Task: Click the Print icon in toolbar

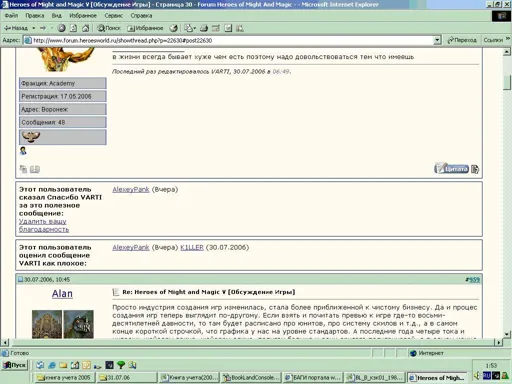Action: pos(204,28)
